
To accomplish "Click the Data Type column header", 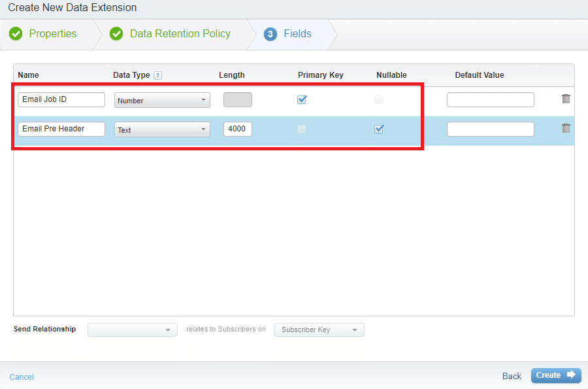I will 131,75.
